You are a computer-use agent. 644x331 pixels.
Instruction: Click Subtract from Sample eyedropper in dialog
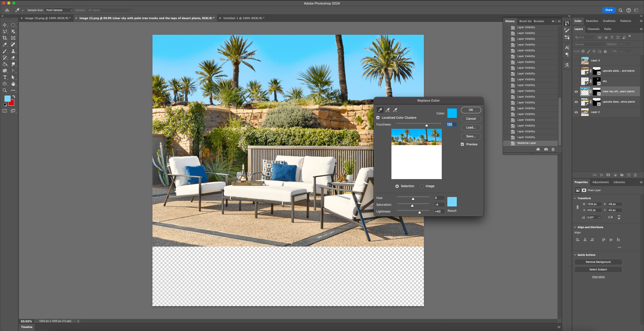395,110
